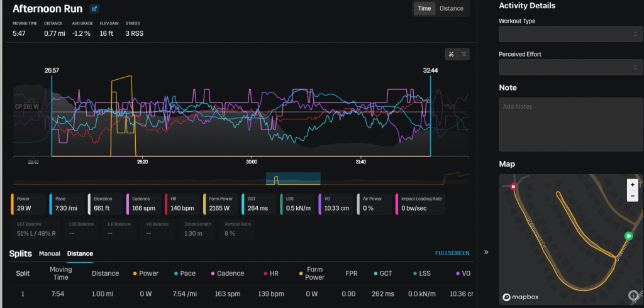644x308 pixels.
Task: Click the green route start marker on map
Action: pos(627,236)
